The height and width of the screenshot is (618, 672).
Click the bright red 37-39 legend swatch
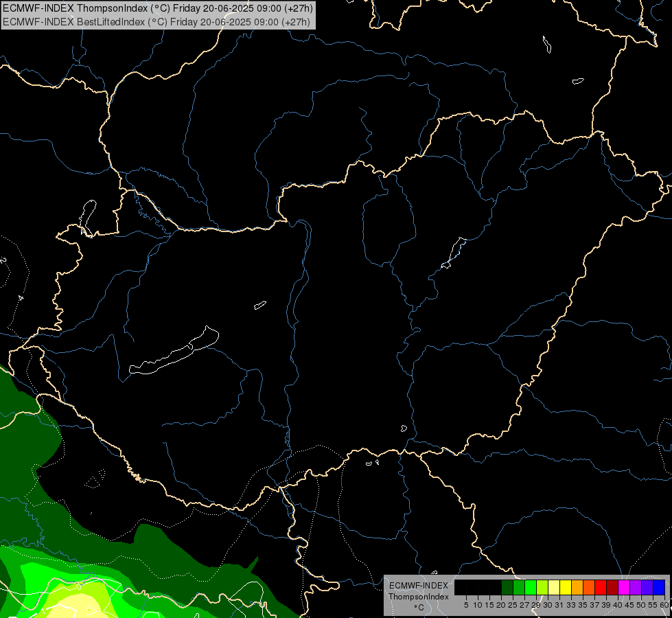point(601,588)
